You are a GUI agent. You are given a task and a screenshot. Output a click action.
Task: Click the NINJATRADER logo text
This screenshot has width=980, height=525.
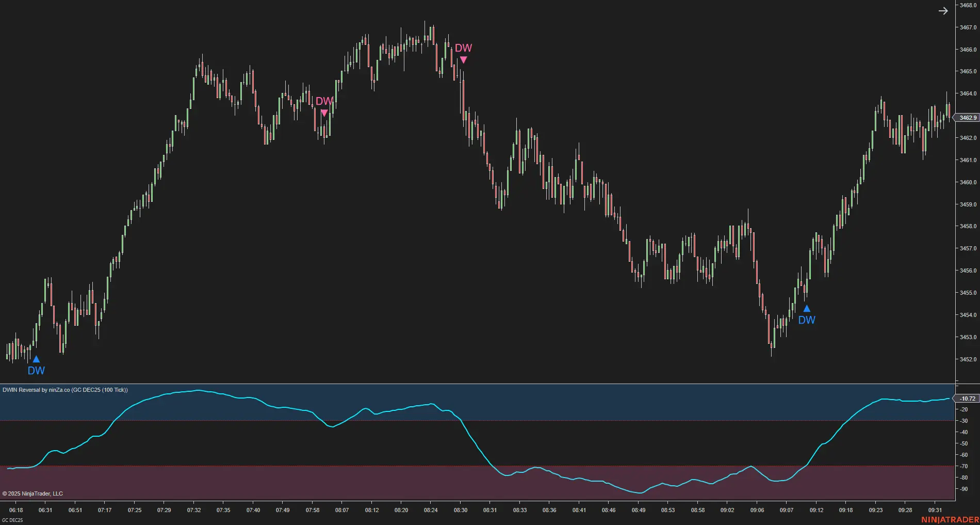click(950, 519)
